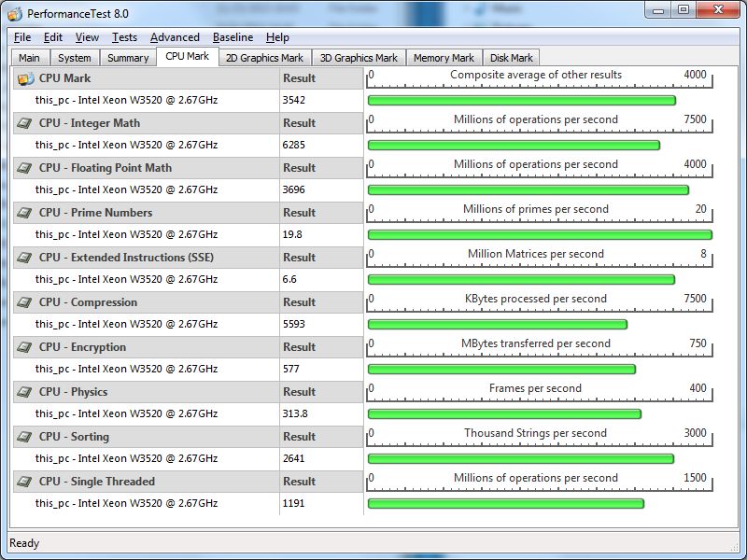Click the CPU - Encryption header label
Image resolution: width=747 pixels, height=560 pixels.
pos(82,346)
